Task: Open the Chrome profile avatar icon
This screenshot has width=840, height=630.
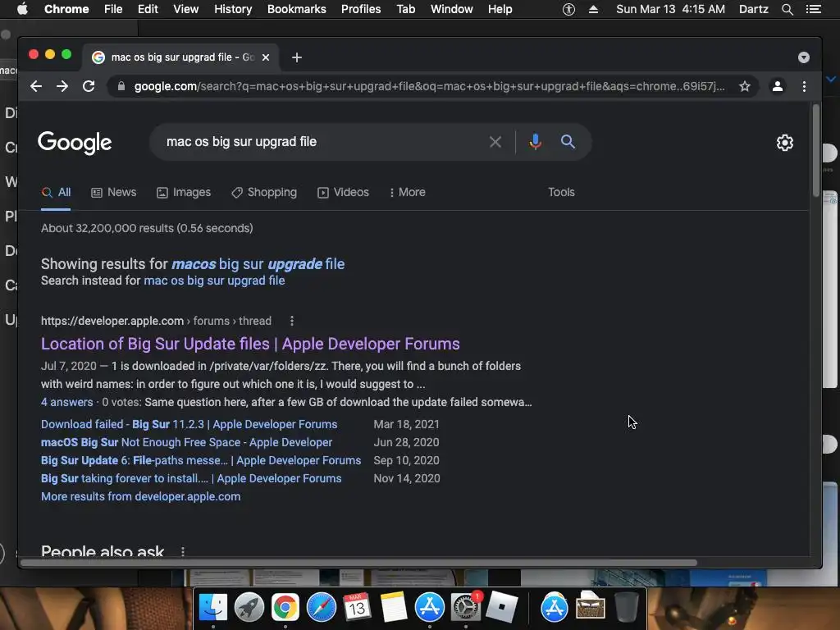Action: point(778,86)
